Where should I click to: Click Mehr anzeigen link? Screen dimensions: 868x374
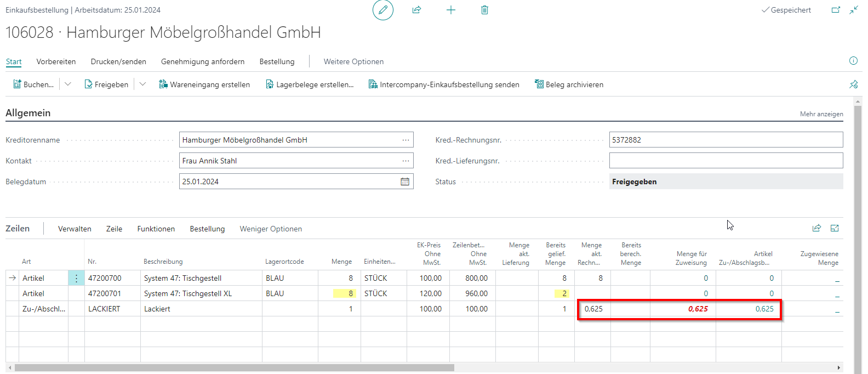point(821,114)
